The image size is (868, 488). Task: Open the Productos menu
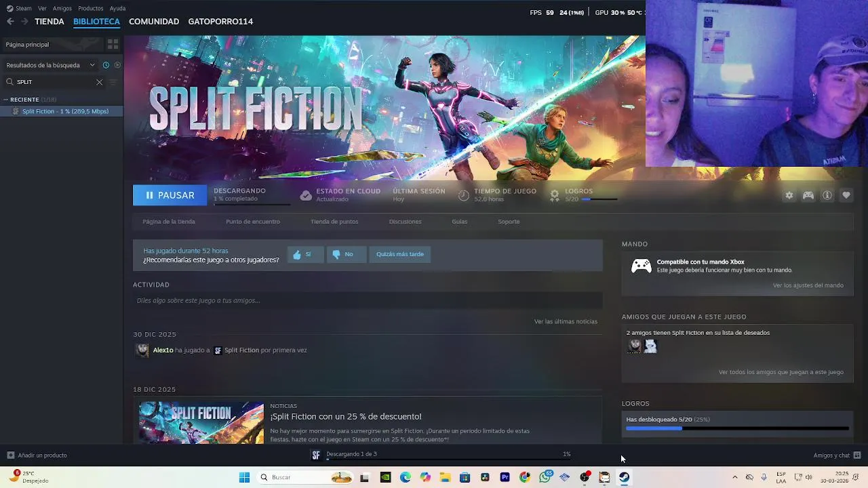pos(91,8)
